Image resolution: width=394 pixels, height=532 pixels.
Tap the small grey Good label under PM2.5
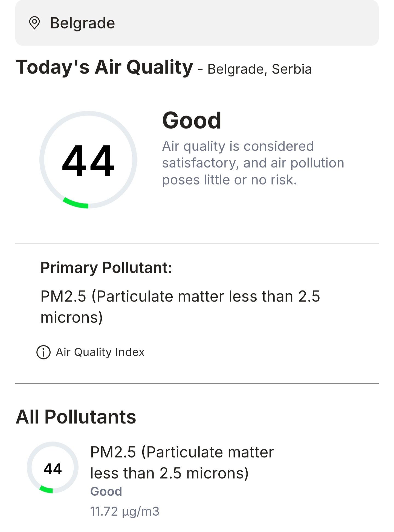click(x=106, y=491)
